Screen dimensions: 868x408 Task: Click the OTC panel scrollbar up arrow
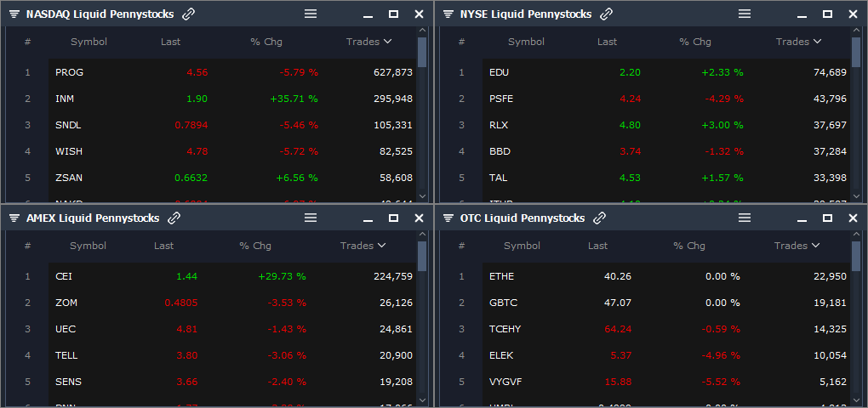856,235
